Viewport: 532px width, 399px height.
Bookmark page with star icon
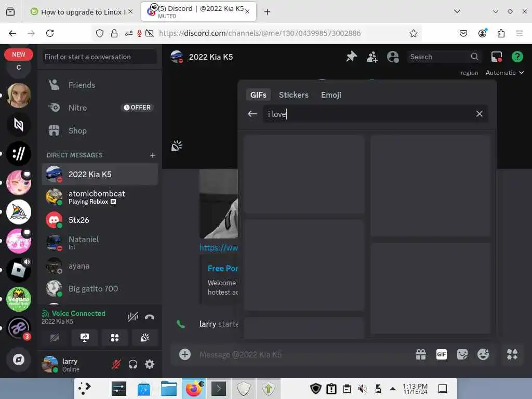[413, 33]
